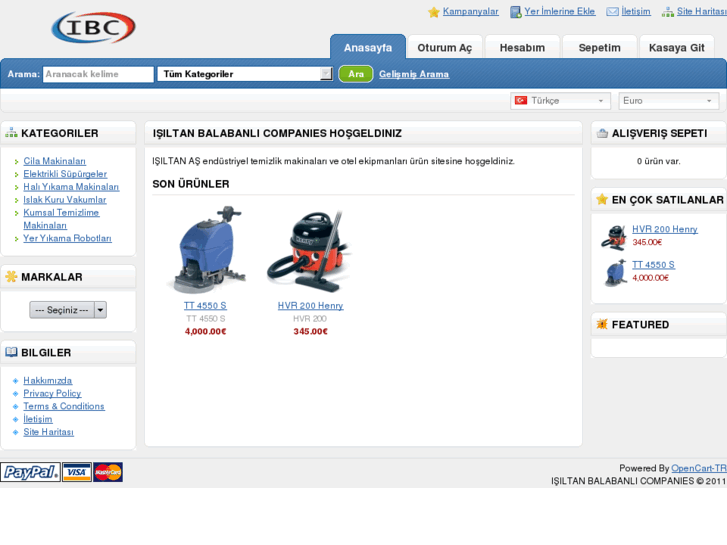Viewport: 727px width, 545px height.
Task: Select the TT 4550 S product image
Action: [x=206, y=250]
